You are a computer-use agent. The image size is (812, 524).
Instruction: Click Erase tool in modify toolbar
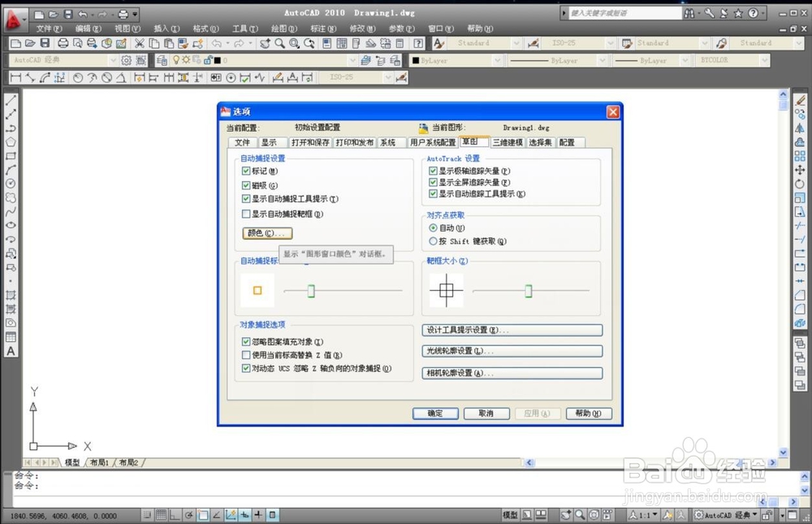tap(800, 101)
